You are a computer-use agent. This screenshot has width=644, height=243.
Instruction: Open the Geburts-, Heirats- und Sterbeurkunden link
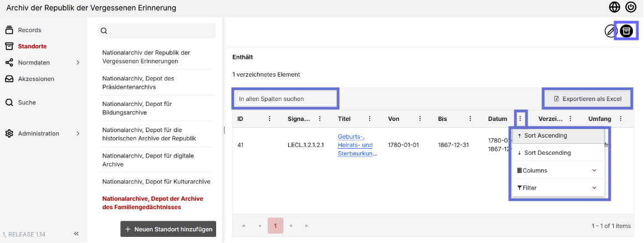355,145
